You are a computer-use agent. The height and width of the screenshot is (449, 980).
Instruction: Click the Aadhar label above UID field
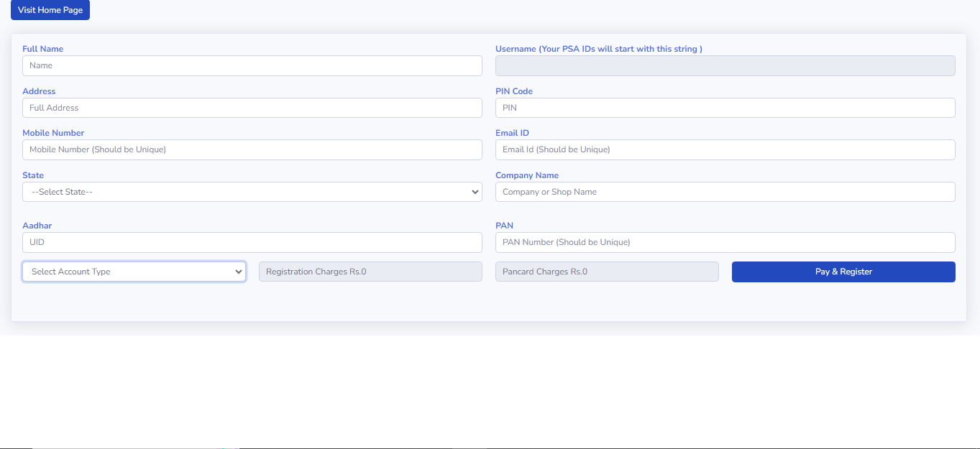[37, 226]
